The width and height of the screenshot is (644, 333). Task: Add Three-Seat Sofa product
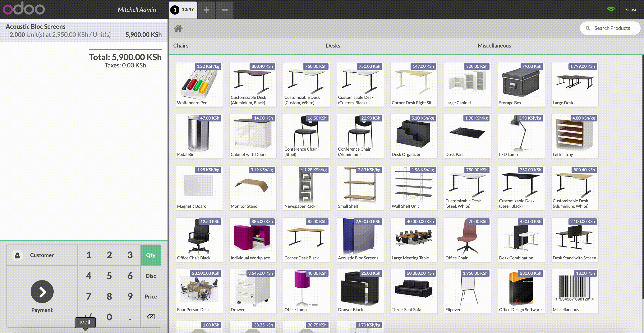(414, 291)
